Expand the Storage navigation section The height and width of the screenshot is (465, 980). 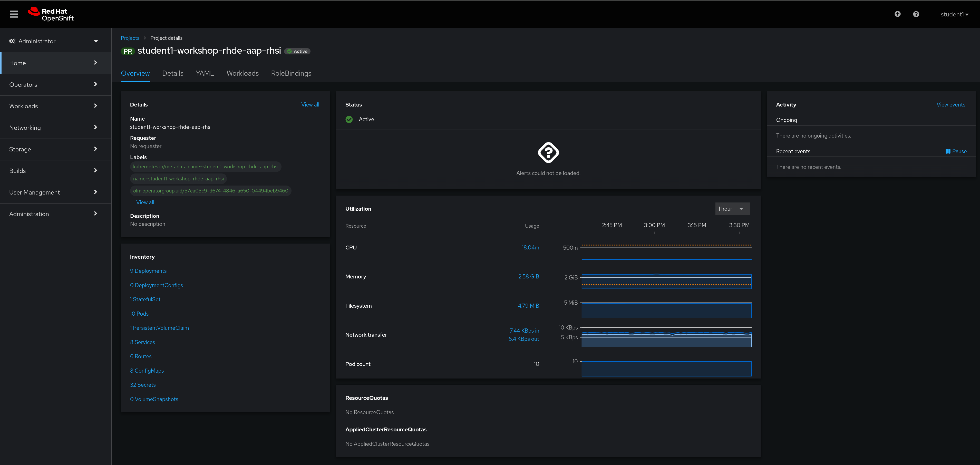[55, 149]
